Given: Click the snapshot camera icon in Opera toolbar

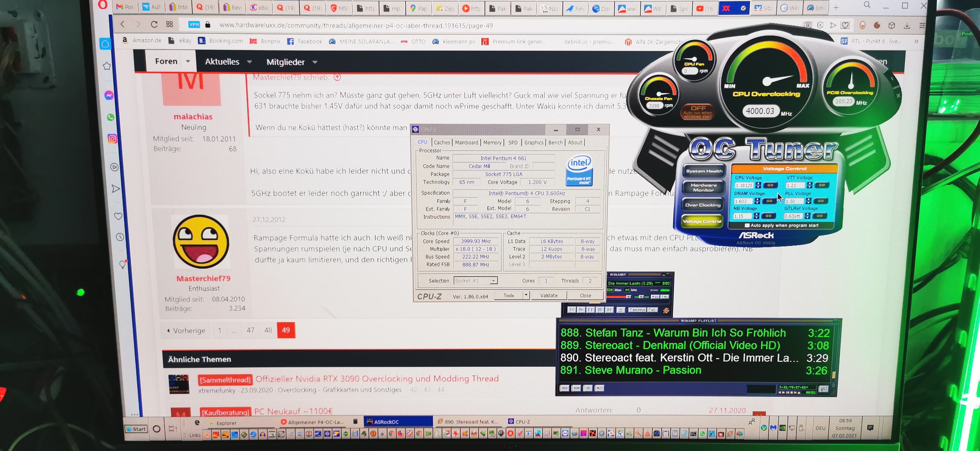Looking at the screenshot, I should [x=807, y=25].
